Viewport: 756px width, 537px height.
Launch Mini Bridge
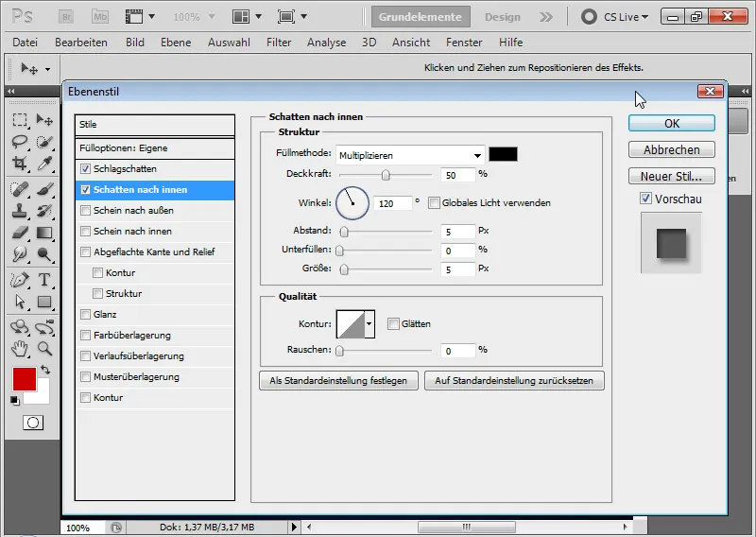click(x=100, y=17)
